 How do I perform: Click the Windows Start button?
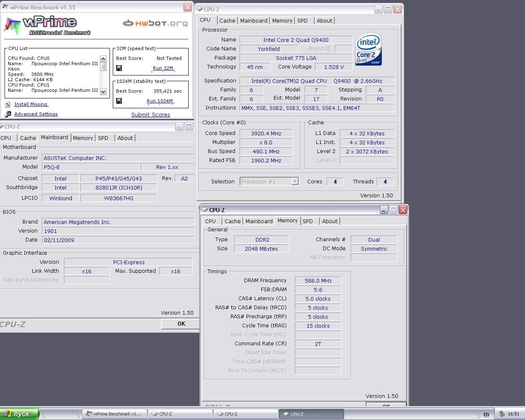tap(19, 414)
